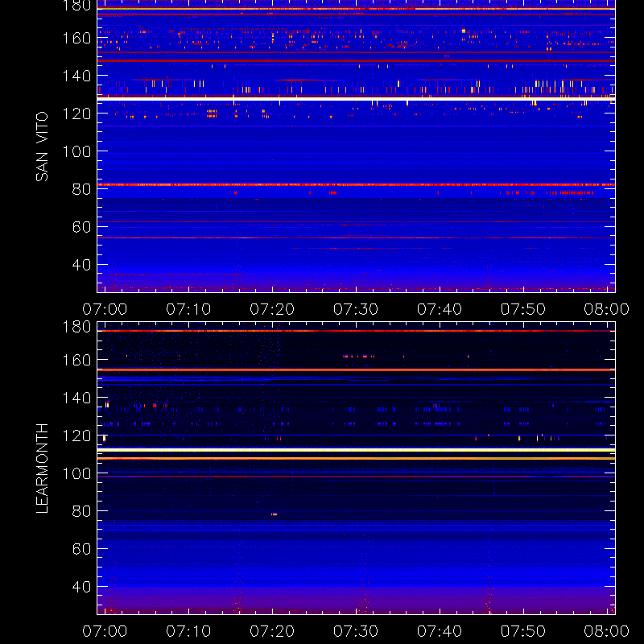Choose 07:20 time label under Learmonth plot
The width and height of the screenshot is (644, 644).
[x=272, y=631]
